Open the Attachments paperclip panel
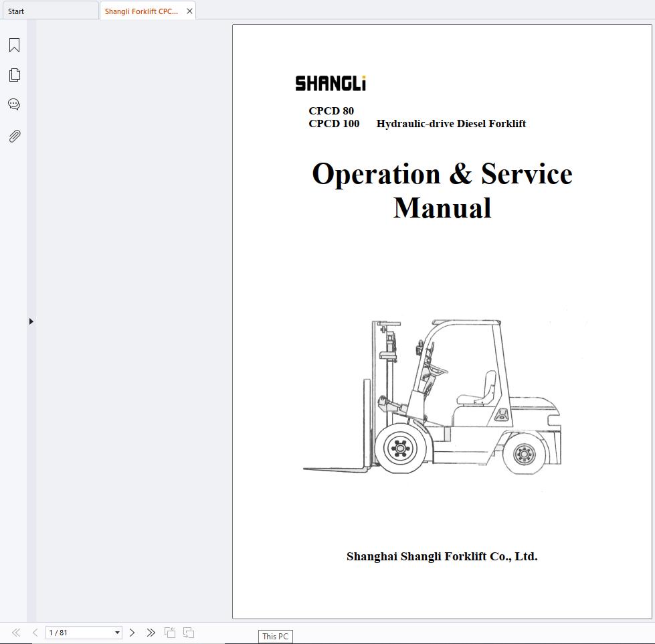 (14, 137)
